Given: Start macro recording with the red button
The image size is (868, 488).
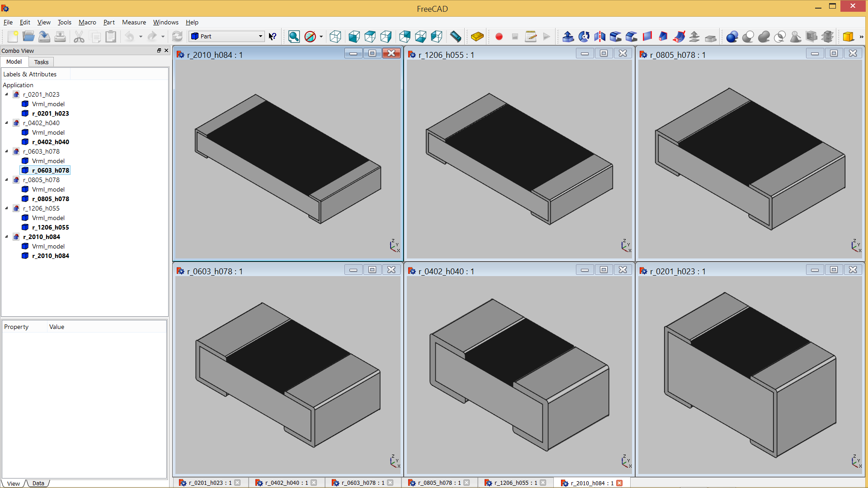Looking at the screenshot, I should click(499, 37).
